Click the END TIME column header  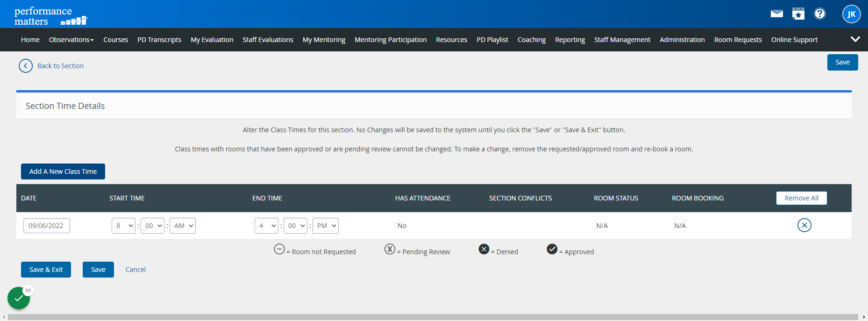(x=267, y=198)
